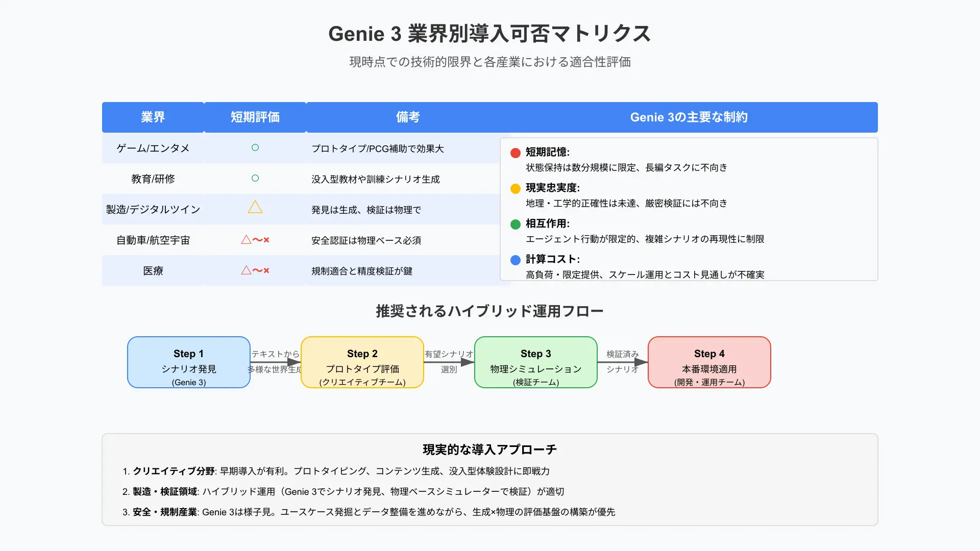Click the note 没入型教材や訓練シナリオ生成
The width and height of the screenshot is (980, 551).
pos(376,179)
